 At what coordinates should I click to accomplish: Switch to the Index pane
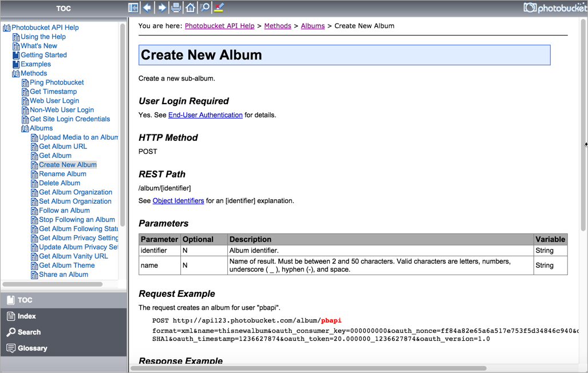[26, 316]
